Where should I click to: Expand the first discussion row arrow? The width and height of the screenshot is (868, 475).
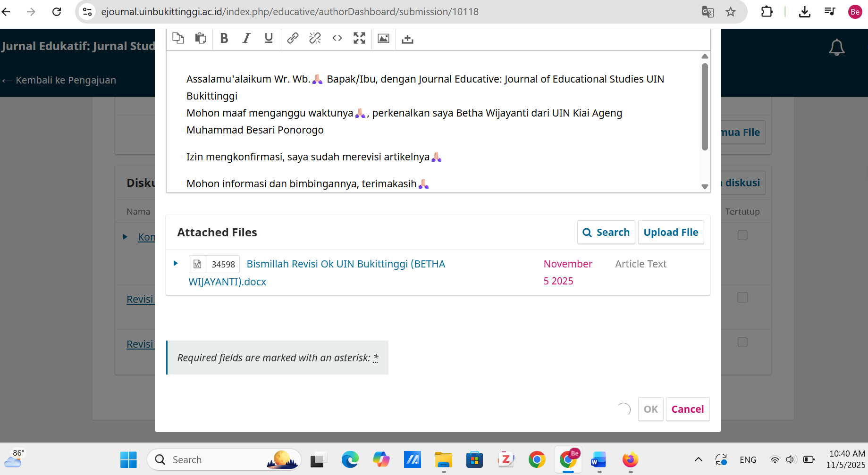click(x=125, y=237)
